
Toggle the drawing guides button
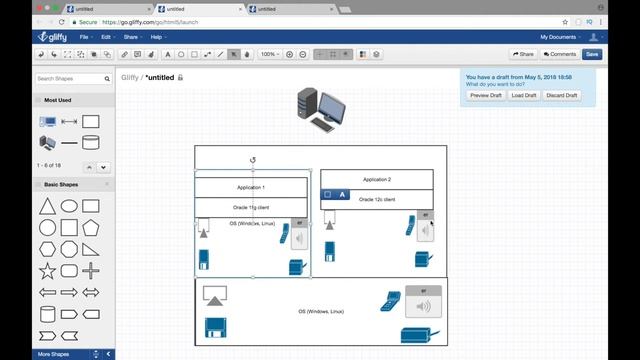[320, 54]
